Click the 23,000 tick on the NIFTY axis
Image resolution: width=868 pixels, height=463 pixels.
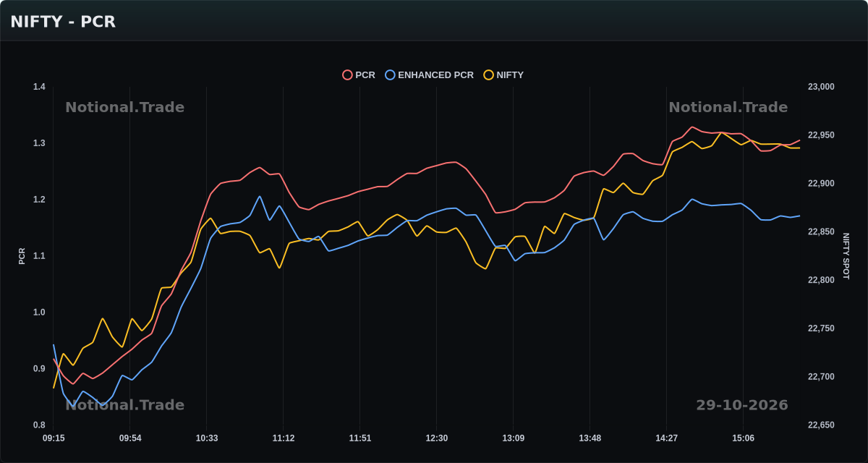821,87
